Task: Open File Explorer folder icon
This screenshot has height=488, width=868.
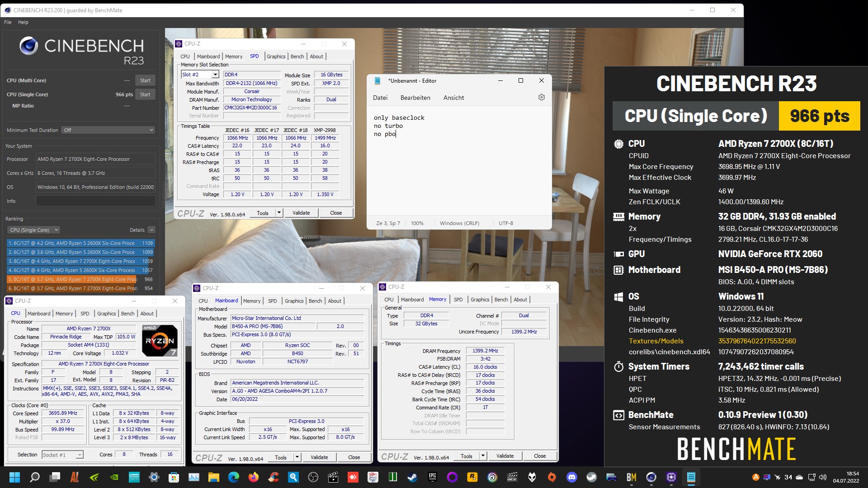Action: [213, 477]
